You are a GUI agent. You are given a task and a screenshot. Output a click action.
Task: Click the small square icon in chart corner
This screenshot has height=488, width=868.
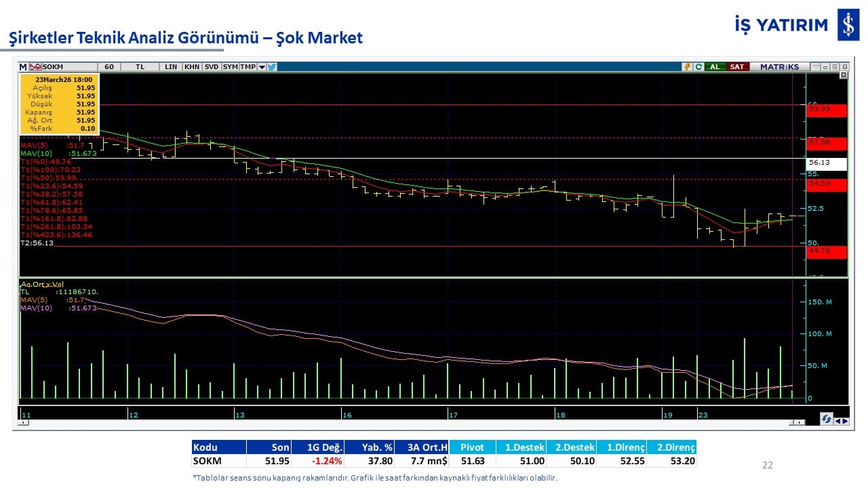click(843, 76)
